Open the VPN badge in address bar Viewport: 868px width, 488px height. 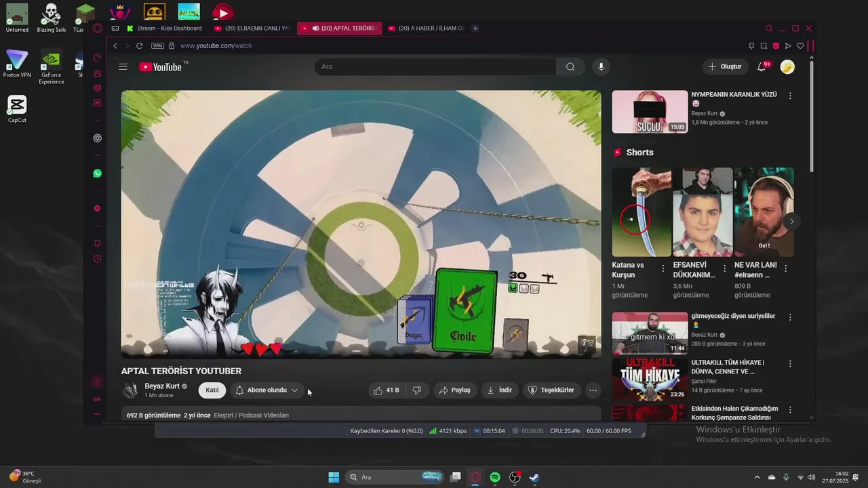point(158,45)
